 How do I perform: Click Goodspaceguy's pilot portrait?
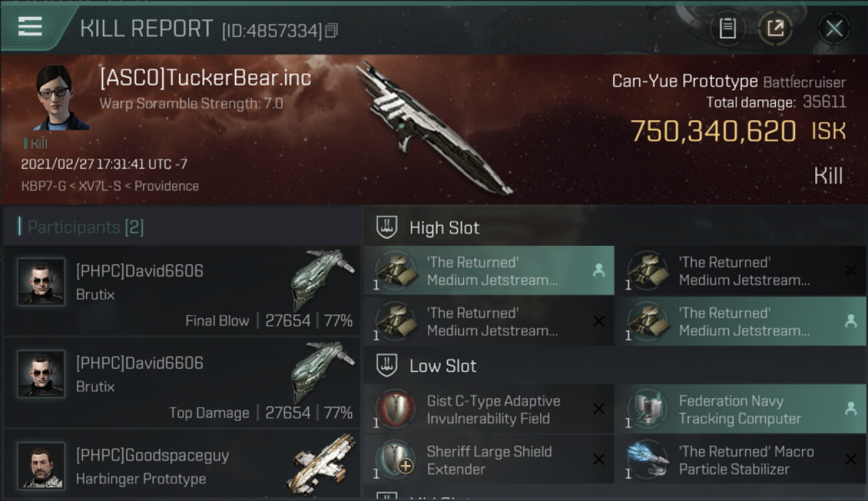point(41,466)
